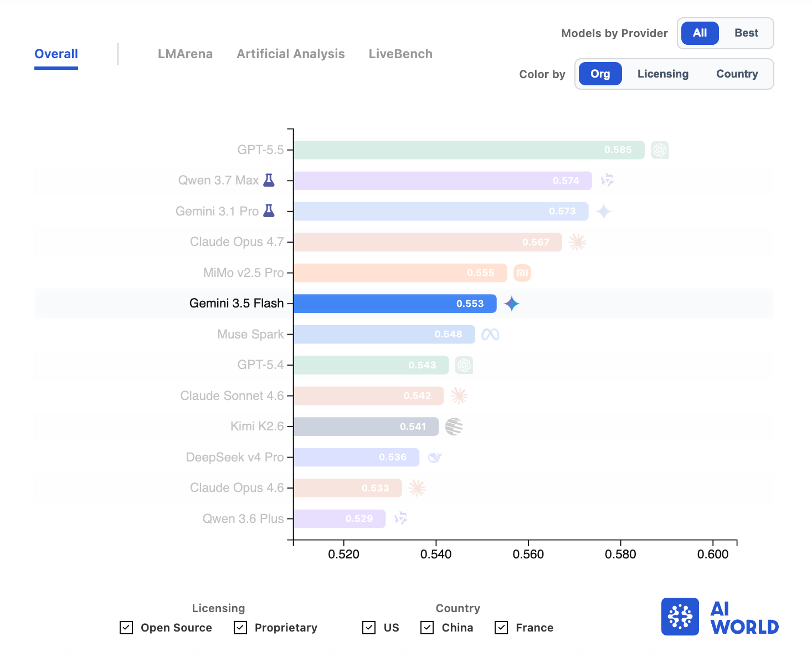Viewport: 812px width, 657px height.
Task: Click the Kimi K2.6 model label
Action: click(257, 427)
